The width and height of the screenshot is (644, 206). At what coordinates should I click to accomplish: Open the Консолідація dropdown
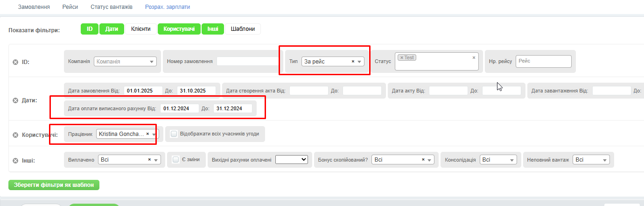pyautogui.click(x=498, y=160)
